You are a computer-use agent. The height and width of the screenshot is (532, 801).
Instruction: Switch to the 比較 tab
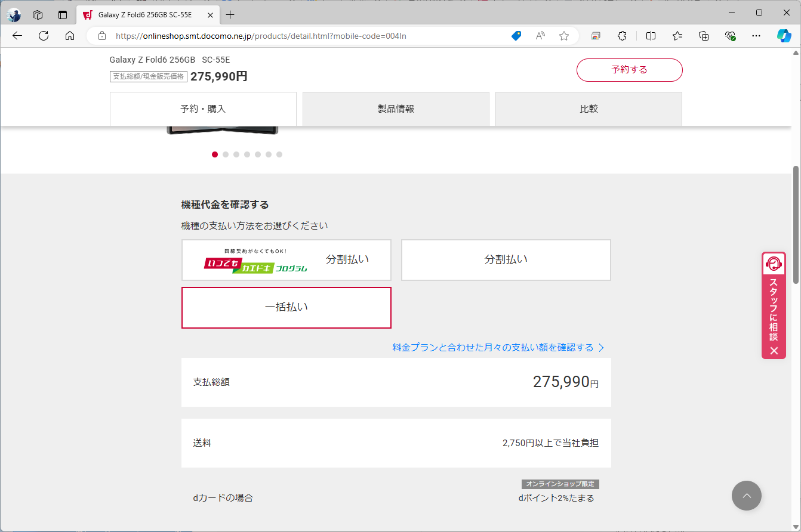tap(589, 109)
